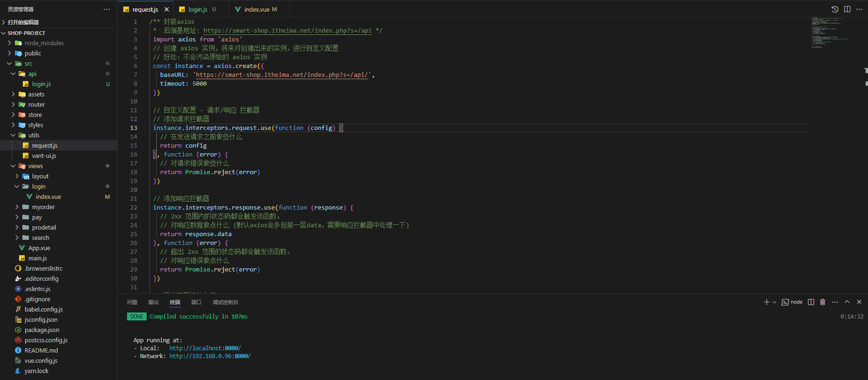Open terminal panel more actions menu
The height and width of the screenshot is (380, 868).
[x=835, y=302]
